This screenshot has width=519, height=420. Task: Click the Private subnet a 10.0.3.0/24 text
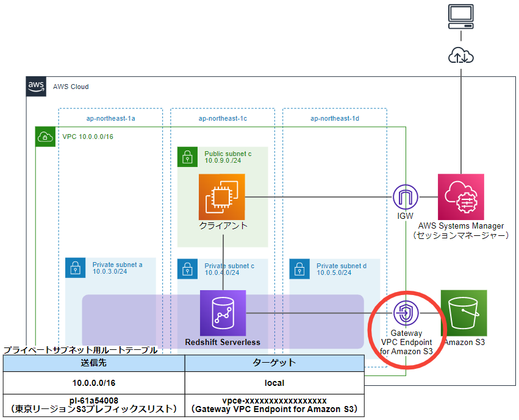(118, 268)
